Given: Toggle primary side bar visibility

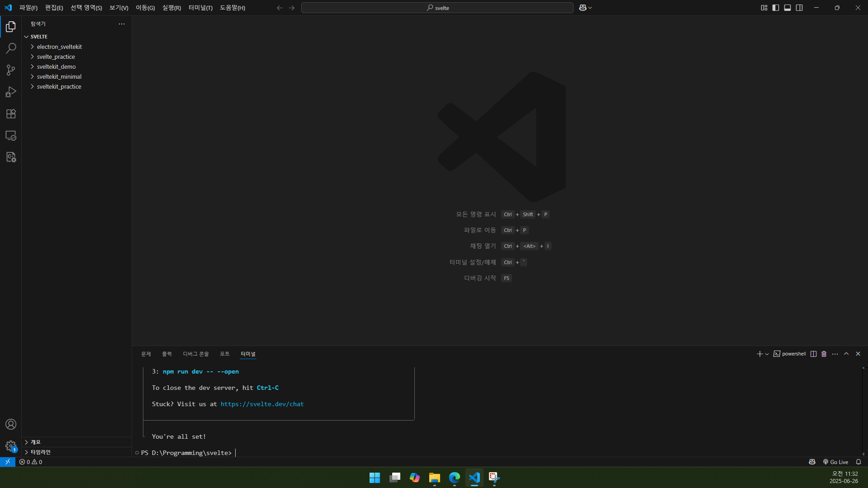Looking at the screenshot, I should [x=776, y=8].
